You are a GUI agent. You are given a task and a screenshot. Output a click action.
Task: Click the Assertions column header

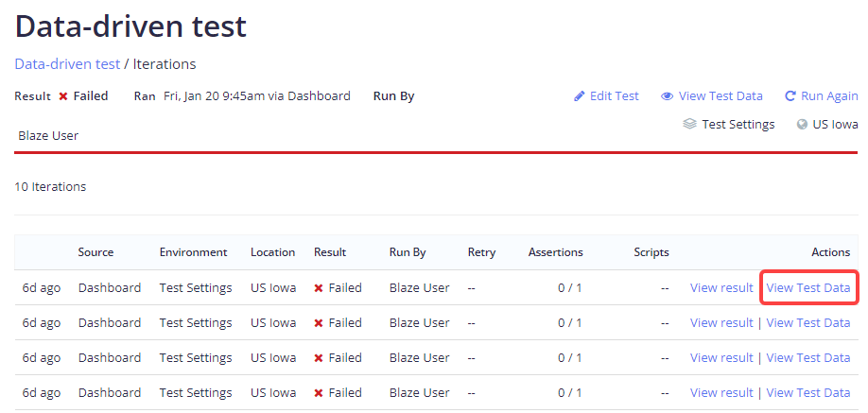tap(555, 252)
